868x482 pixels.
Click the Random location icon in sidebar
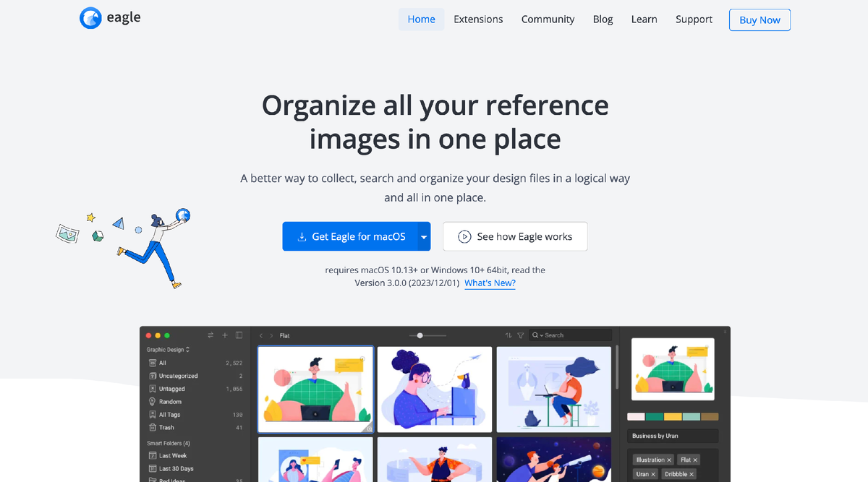(152, 402)
